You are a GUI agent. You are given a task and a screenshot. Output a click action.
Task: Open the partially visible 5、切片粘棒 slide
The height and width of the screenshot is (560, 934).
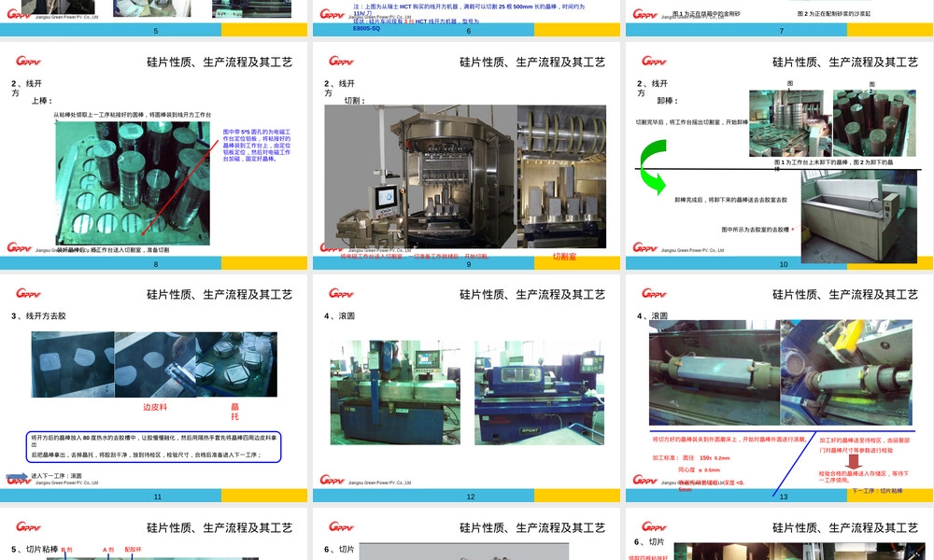(154, 534)
